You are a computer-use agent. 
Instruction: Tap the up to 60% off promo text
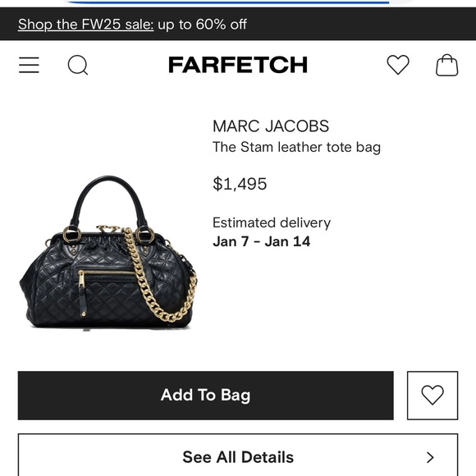(202, 25)
